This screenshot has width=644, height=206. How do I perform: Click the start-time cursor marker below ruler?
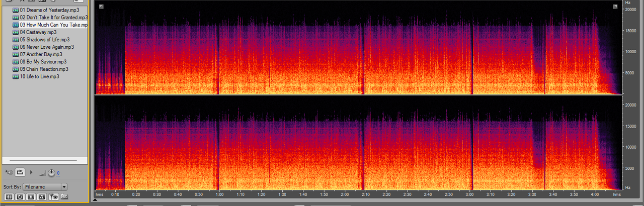tap(95, 200)
